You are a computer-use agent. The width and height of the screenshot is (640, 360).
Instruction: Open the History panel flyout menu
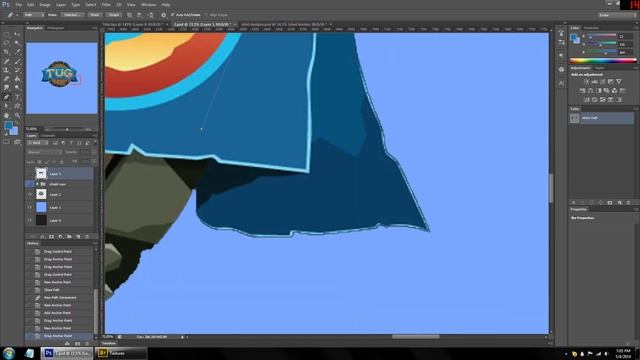[95, 243]
